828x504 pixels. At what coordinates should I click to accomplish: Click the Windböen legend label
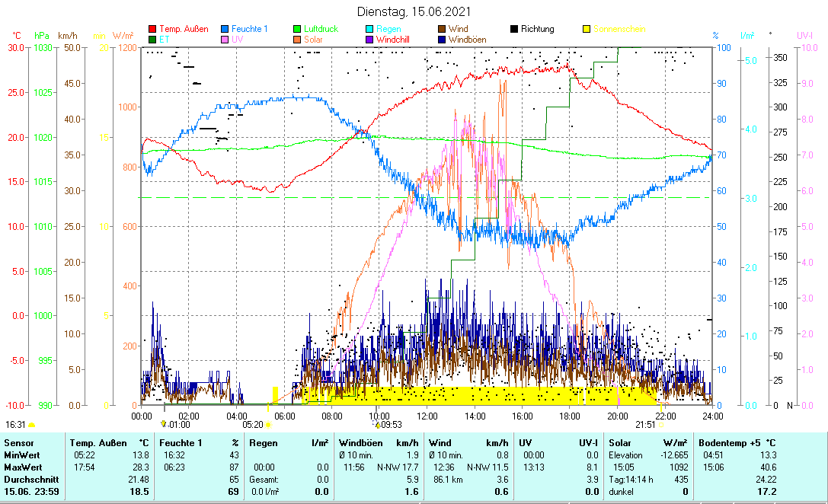(468, 40)
